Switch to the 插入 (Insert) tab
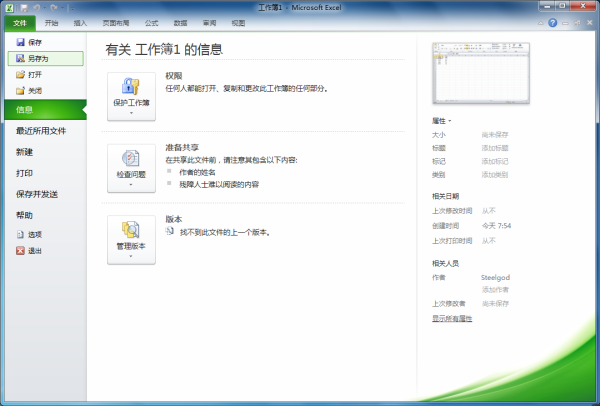This screenshot has height=406, width=600. pyautogui.click(x=80, y=23)
